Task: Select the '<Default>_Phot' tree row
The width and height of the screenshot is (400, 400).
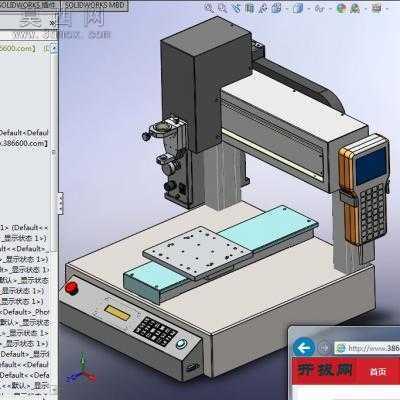Action: 25,312
